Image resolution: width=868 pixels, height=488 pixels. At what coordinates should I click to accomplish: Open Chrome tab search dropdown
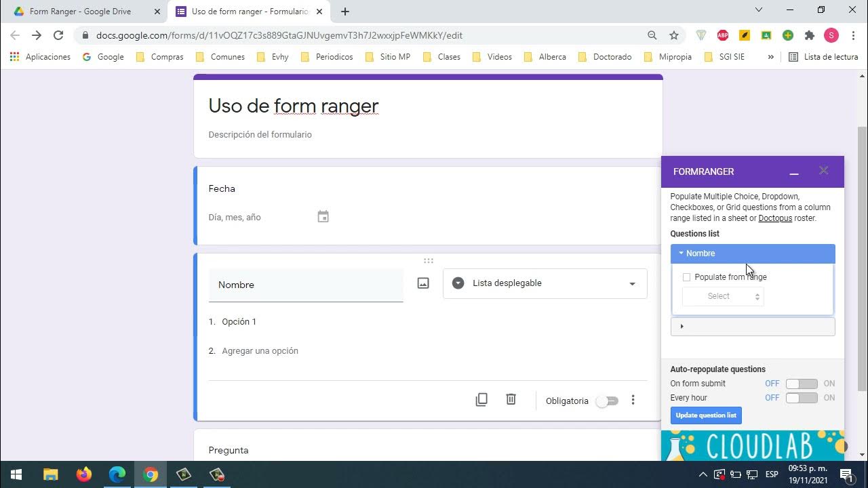coord(759,10)
